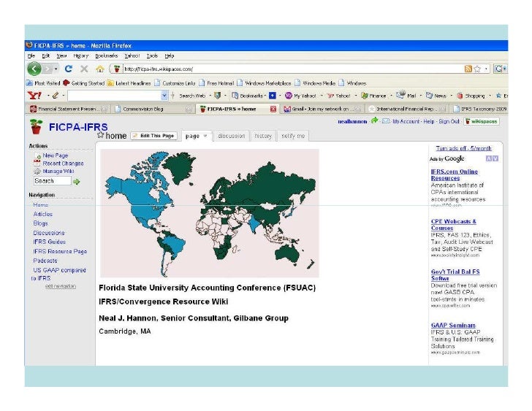
Task: Click the pencil icon on Yahoo toolbar
Action: 56,96
